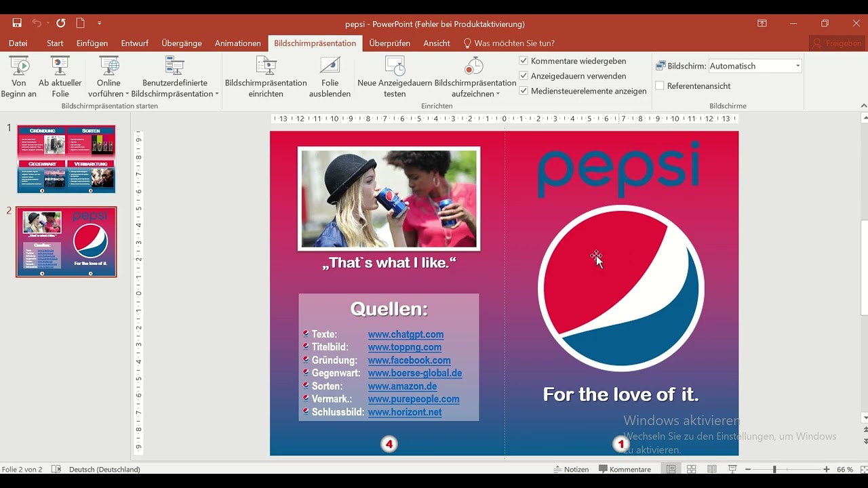Click the Redo/Repeat arrow icon
Image resolution: width=868 pixels, height=488 pixels.
[x=60, y=23]
